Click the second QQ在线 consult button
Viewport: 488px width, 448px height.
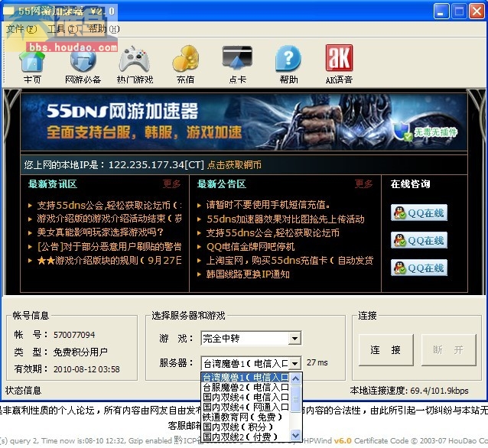coord(419,240)
